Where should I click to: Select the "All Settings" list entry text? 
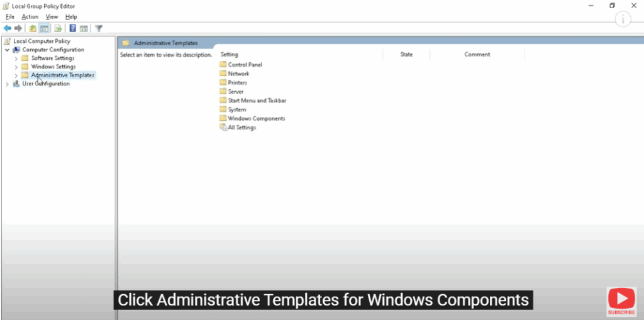pyautogui.click(x=242, y=128)
